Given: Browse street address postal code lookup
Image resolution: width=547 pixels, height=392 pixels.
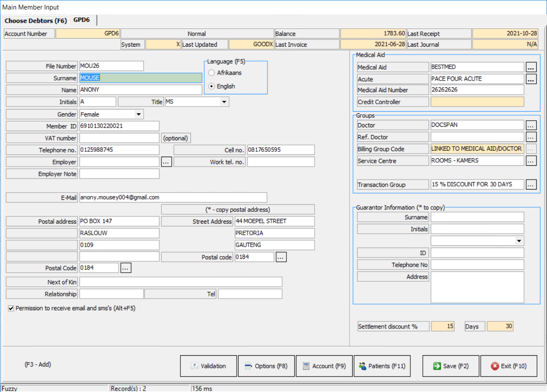Looking at the screenshot, I should tap(281, 257).
